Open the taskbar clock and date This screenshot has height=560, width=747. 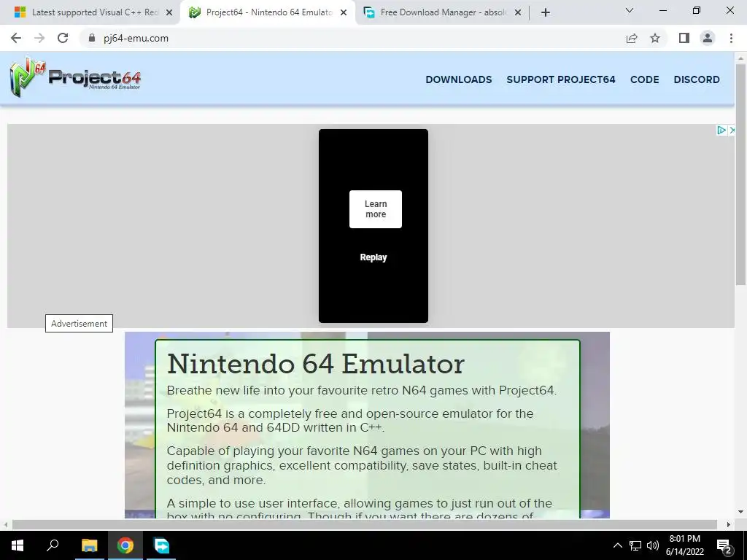tap(684, 545)
